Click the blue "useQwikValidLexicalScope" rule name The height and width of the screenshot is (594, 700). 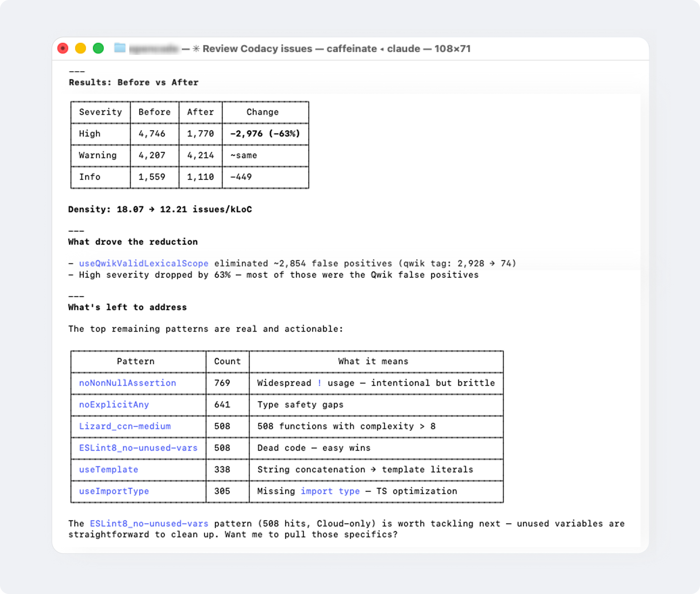(144, 263)
